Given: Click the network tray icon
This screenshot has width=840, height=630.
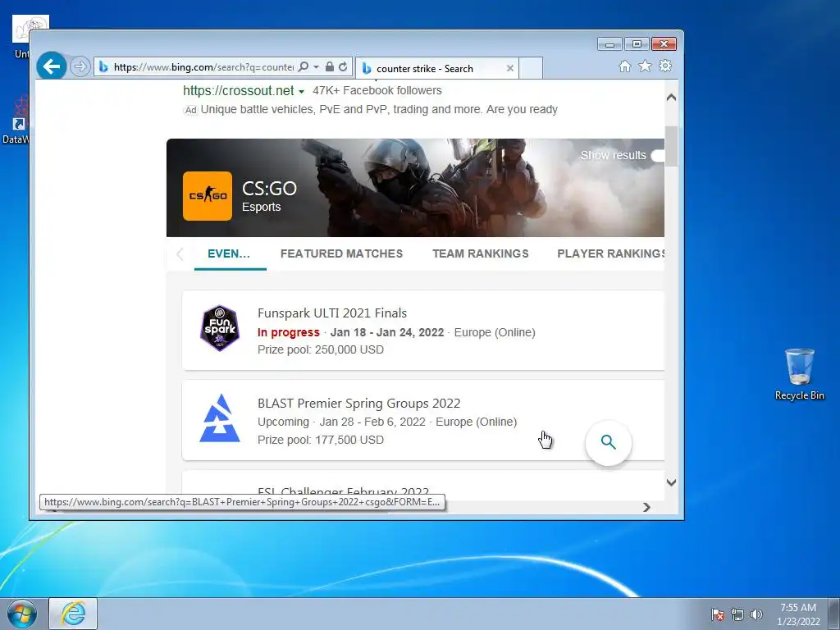Looking at the screenshot, I should [737, 614].
